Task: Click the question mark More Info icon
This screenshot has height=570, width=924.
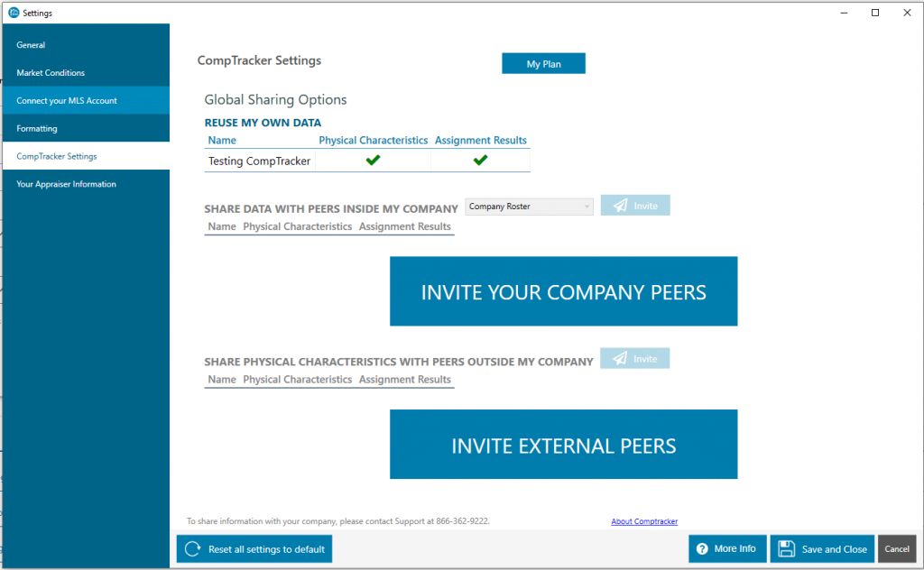Action: click(702, 548)
